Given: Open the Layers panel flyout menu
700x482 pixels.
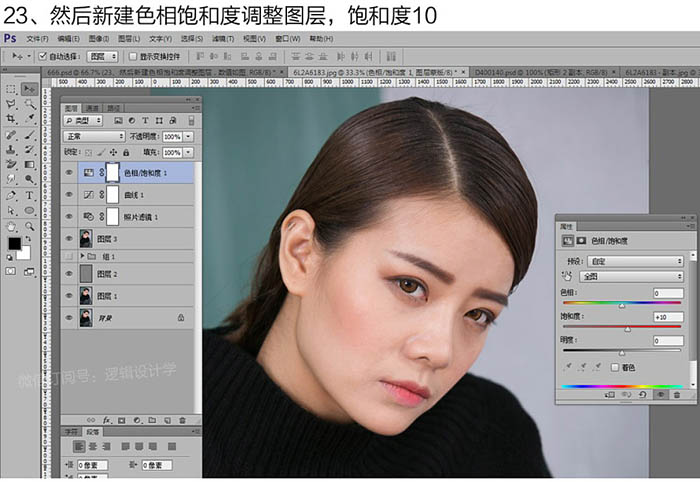Looking at the screenshot, I should coord(195,108).
